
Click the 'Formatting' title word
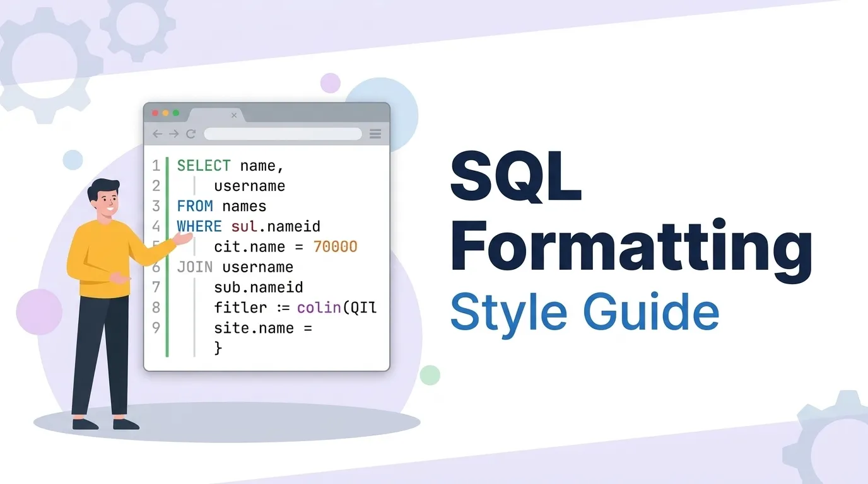pyautogui.click(x=631, y=250)
